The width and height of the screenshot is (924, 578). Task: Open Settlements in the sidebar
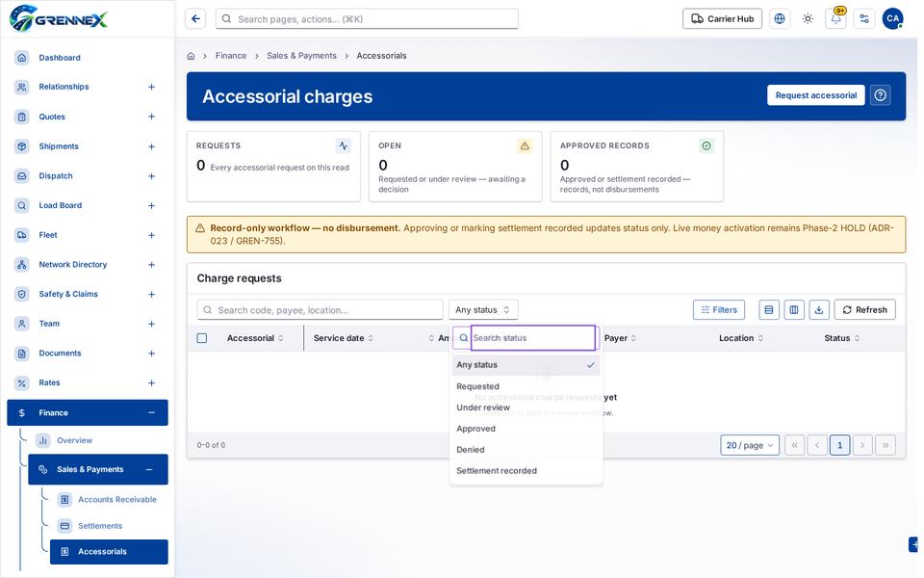[109, 526]
